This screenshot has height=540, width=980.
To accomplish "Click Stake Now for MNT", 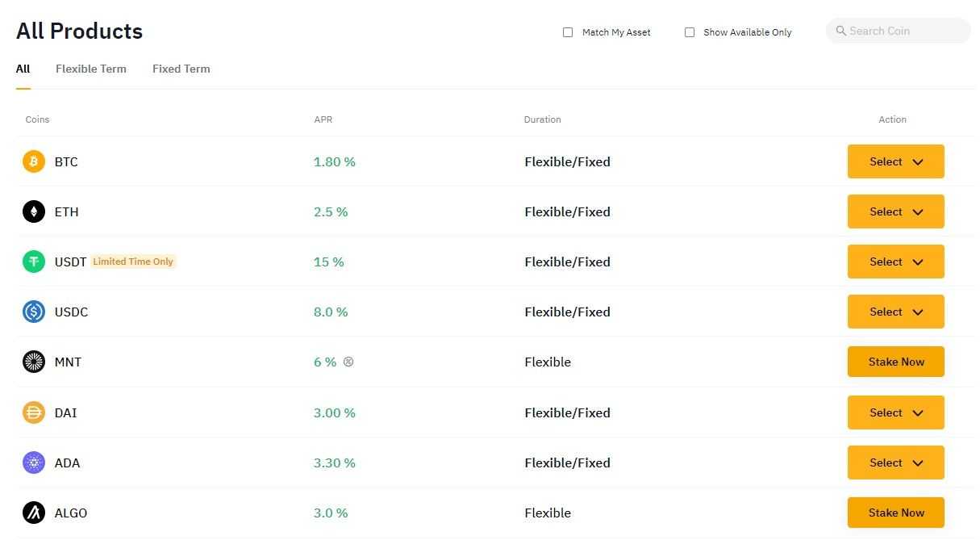I will tap(895, 362).
